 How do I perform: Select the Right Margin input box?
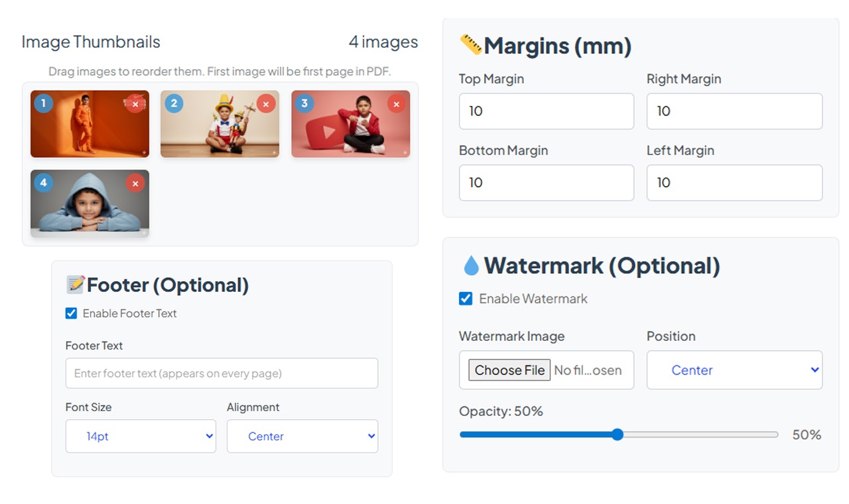point(734,111)
